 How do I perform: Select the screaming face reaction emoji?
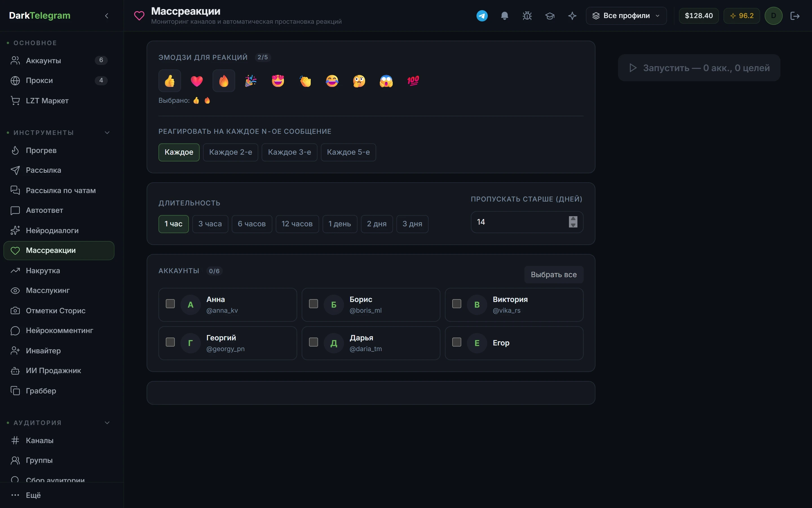coord(386,81)
